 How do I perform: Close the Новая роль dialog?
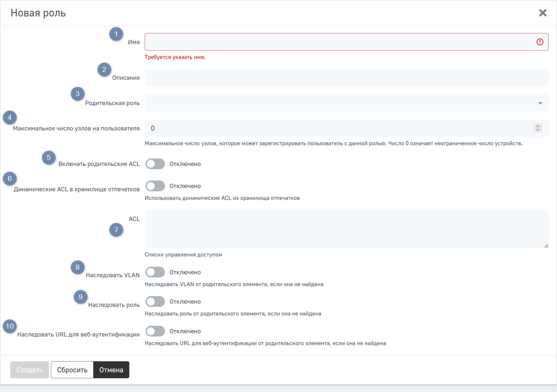[x=542, y=13]
